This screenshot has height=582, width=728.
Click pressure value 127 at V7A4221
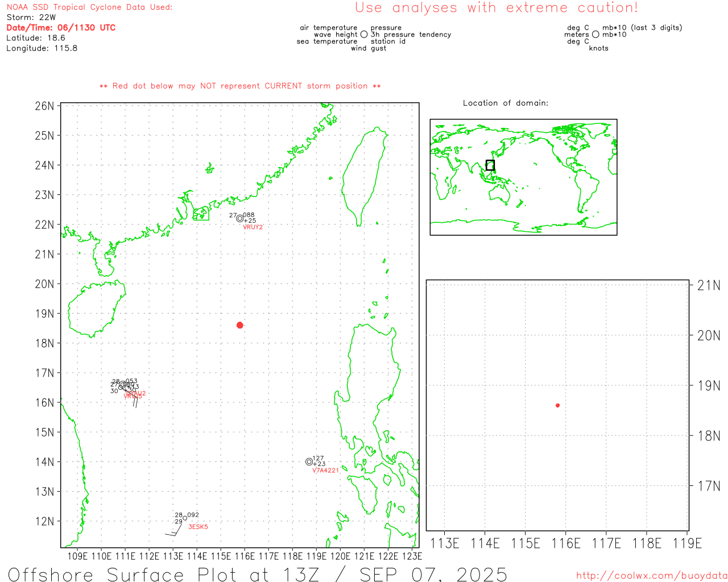click(318, 458)
